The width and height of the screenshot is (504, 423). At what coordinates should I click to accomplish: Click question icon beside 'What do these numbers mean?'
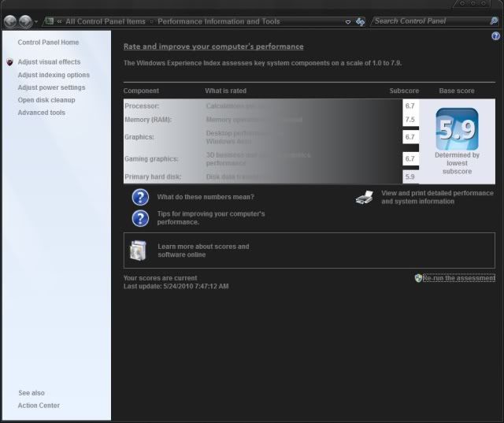point(140,197)
